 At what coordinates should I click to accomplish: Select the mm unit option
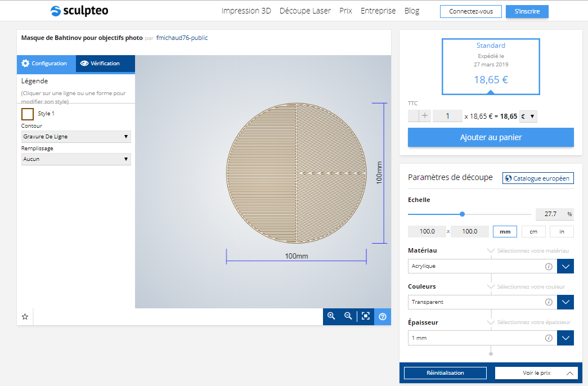[505, 231]
